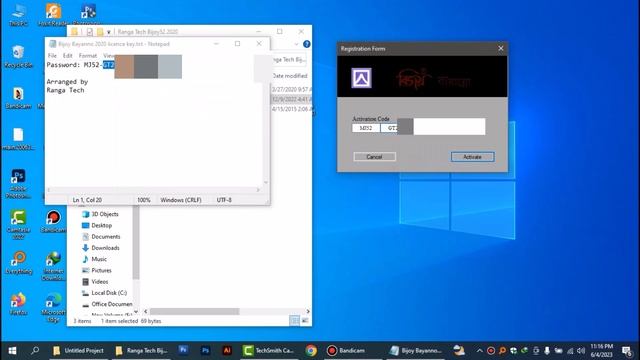The width and height of the screenshot is (640, 360).
Task: Switch to TechSmith Camtasia taskbar button
Action: pos(269,351)
